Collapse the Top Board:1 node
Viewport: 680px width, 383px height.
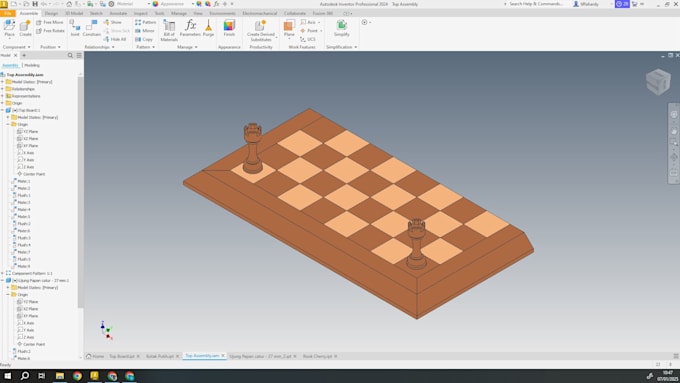tap(3, 110)
